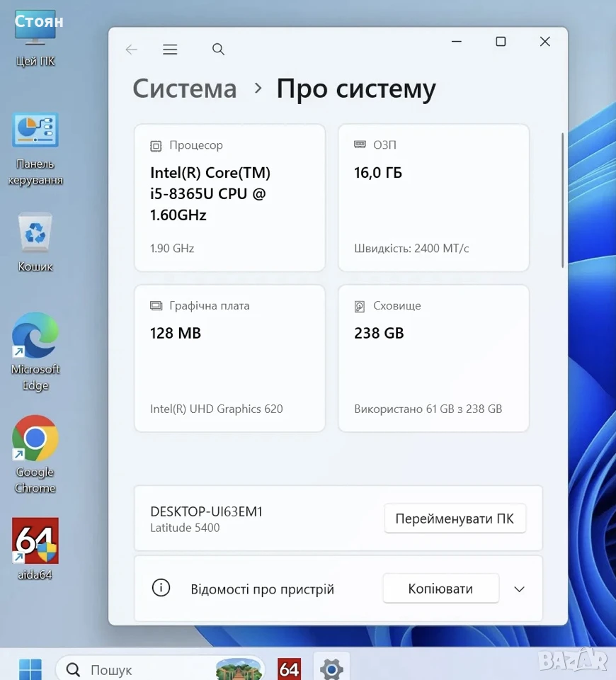Select the Intel(R) UHD Graphics 620 text

(217, 409)
